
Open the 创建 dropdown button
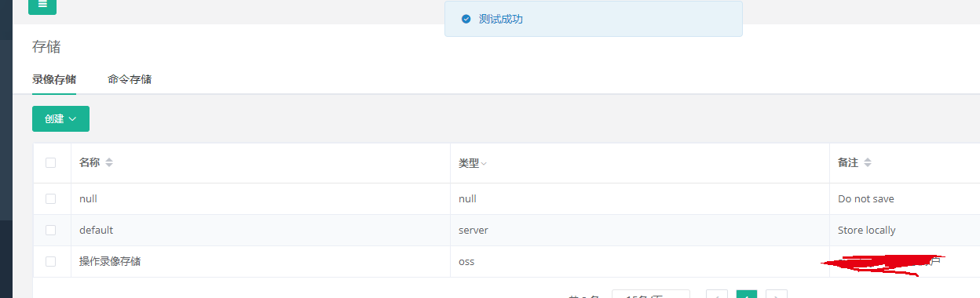[x=60, y=118]
